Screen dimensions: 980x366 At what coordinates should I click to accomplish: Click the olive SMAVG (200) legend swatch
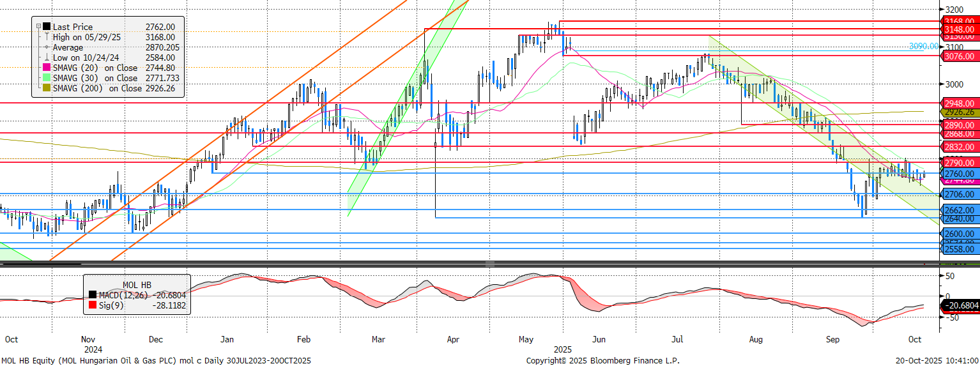click(46, 88)
